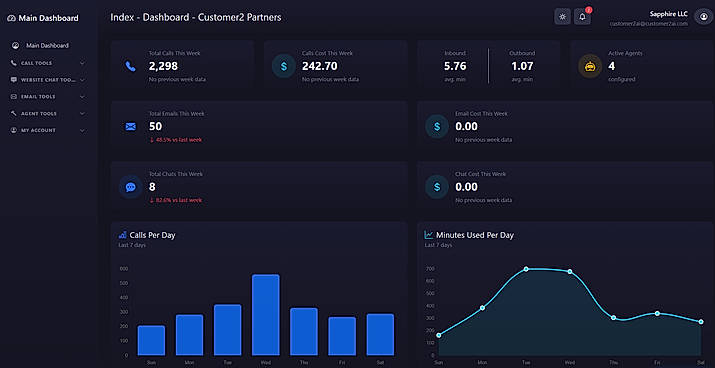
Task: Toggle the light/dark theme sun icon
Action: tap(562, 17)
